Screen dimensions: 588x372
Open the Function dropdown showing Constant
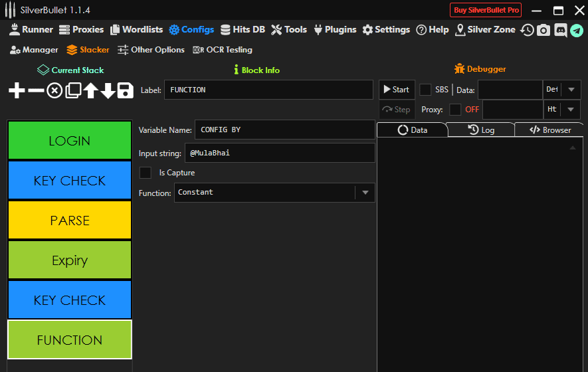pyautogui.click(x=365, y=193)
